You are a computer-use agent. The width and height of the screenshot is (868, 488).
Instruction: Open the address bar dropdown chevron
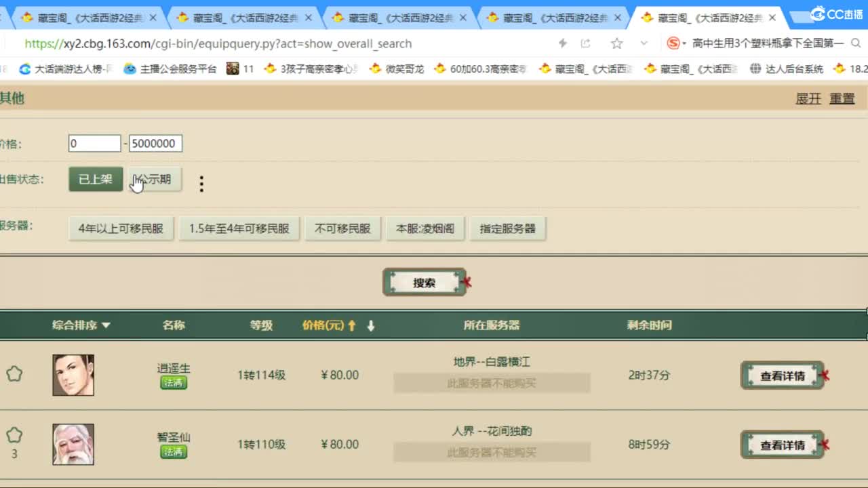644,43
